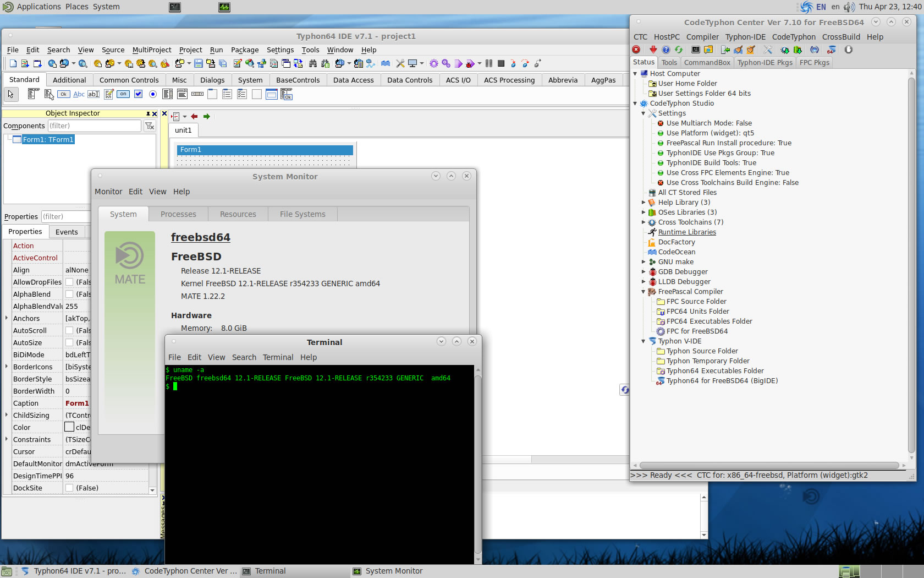Collapse the Settings node in CodeTyphon Studio

coord(643,113)
